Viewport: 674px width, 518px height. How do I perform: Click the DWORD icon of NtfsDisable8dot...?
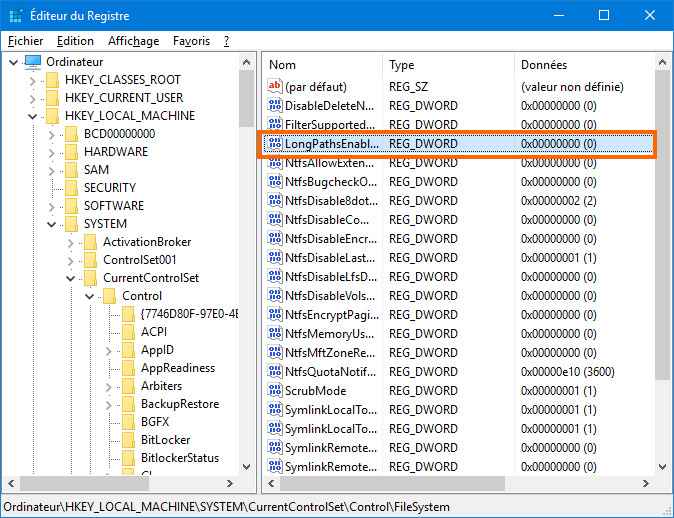pyautogui.click(x=275, y=201)
